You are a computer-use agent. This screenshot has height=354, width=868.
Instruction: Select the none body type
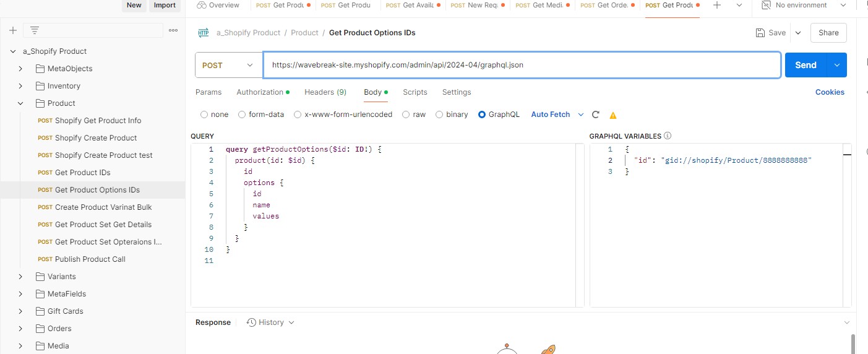click(204, 114)
